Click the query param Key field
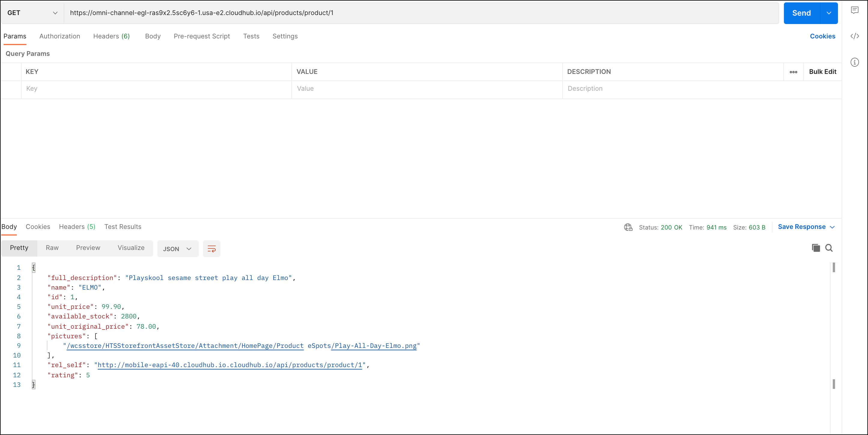 tap(156, 89)
